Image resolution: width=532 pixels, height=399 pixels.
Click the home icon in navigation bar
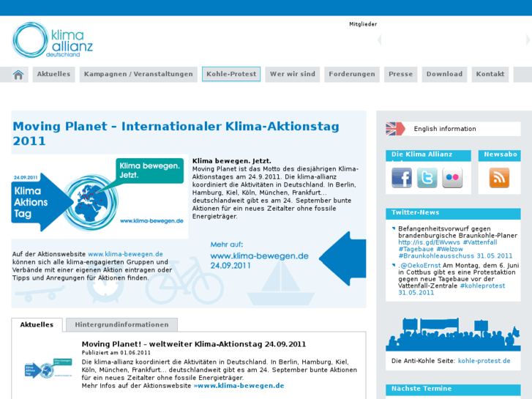click(18, 75)
